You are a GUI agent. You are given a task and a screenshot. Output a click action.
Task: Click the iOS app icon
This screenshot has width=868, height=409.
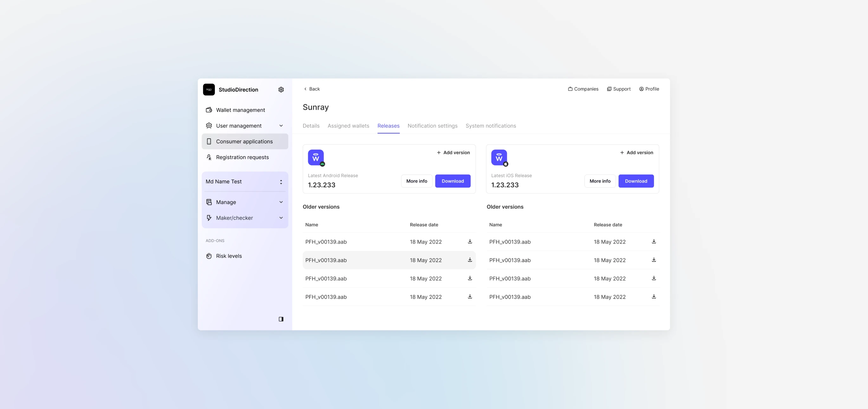pos(499,157)
